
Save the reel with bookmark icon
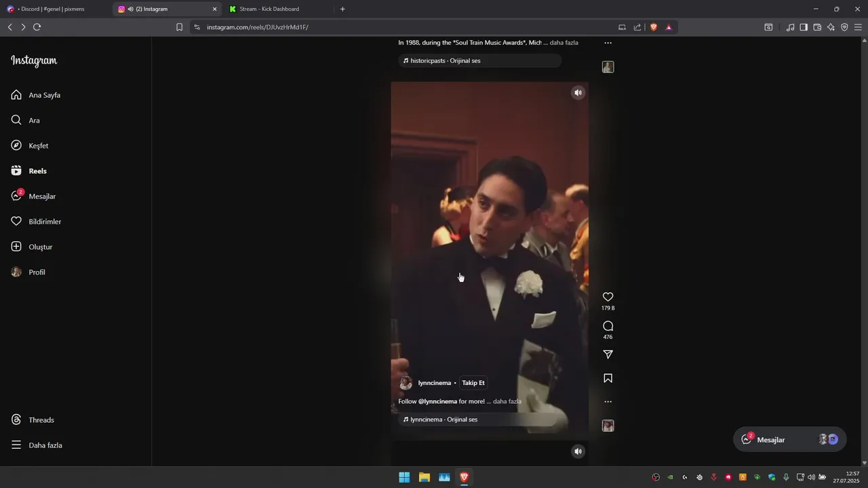tap(608, 378)
